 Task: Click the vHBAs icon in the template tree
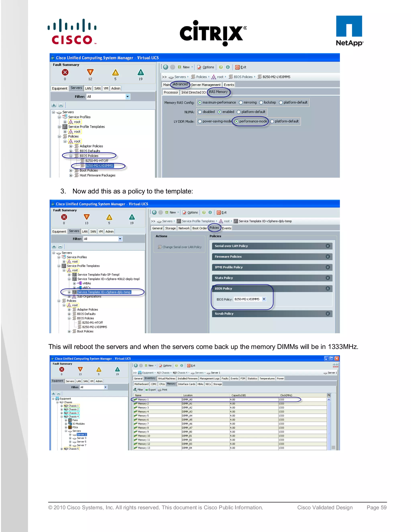coord(80,283)
